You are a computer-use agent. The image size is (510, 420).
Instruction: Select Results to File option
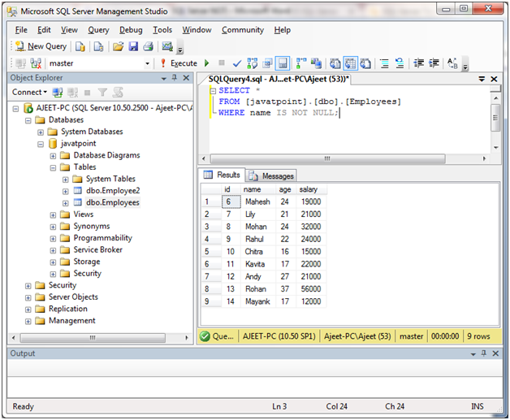point(365,63)
